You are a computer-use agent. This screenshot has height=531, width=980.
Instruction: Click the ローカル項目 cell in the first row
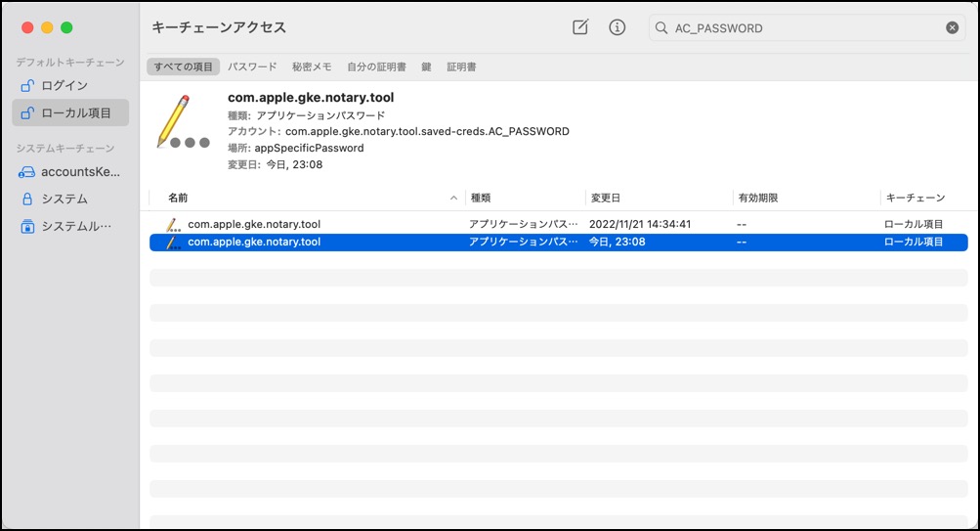tap(914, 224)
